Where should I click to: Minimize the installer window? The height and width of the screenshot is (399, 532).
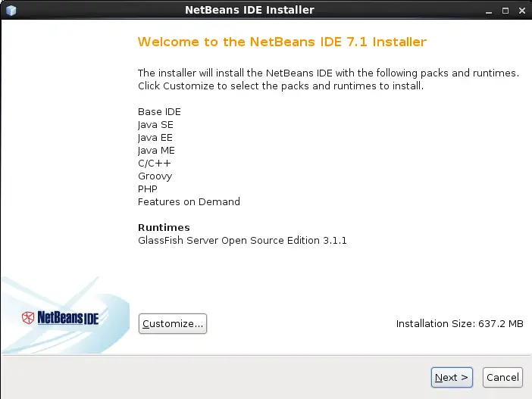489,11
